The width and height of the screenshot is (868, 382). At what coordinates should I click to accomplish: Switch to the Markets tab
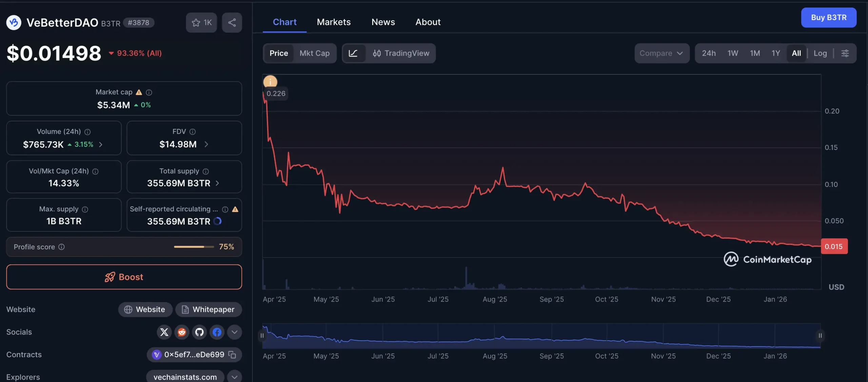(334, 22)
